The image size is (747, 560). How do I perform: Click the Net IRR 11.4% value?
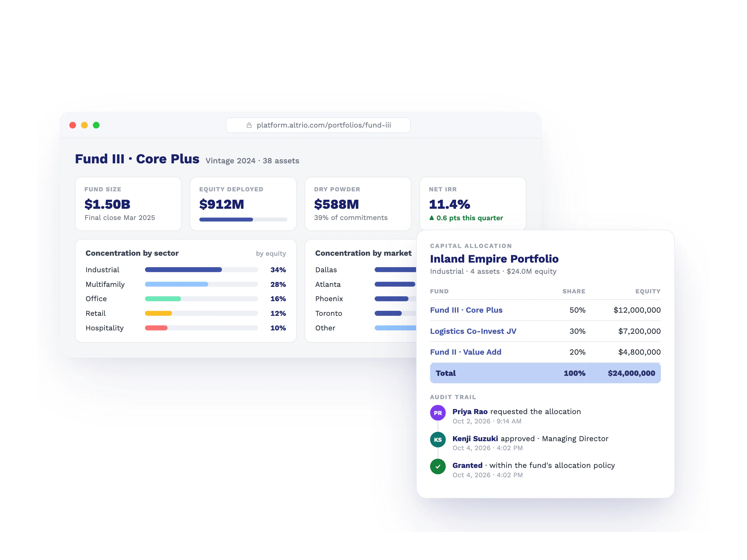(x=449, y=204)
